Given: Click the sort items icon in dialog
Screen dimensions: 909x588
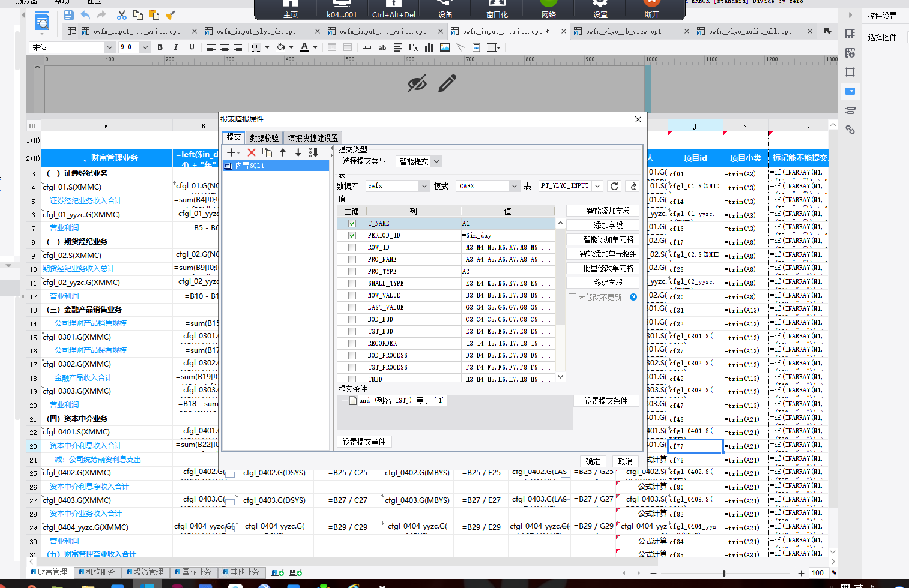Looking at the screenshot, I should (313, 152).
